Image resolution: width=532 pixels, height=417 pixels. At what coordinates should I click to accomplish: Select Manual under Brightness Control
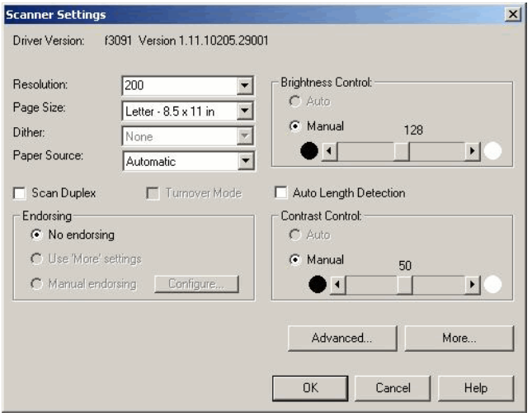[x=295, y=127]
